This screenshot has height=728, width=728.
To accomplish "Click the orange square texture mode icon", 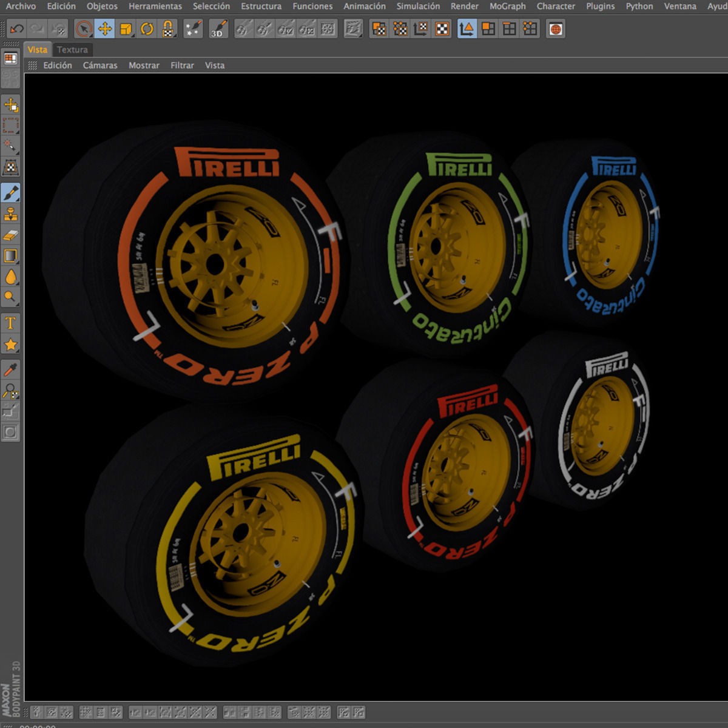I will pyautogui.click(x=379, y=29).
